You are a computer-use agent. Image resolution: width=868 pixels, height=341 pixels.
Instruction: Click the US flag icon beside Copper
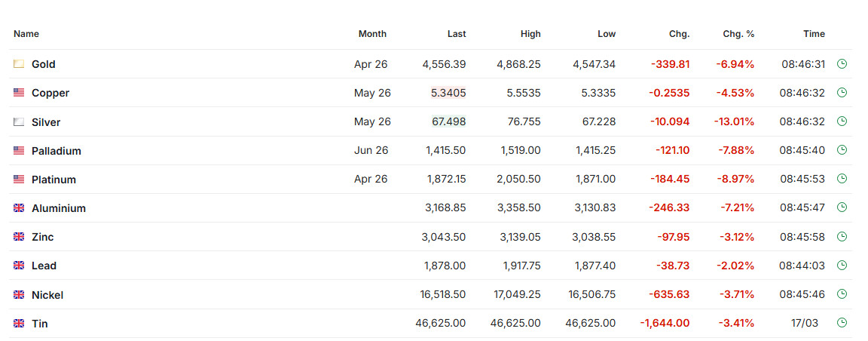coord(19,93)
